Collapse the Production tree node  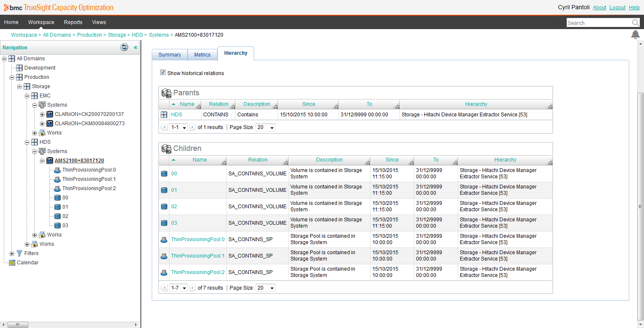(x=12, y=77)
